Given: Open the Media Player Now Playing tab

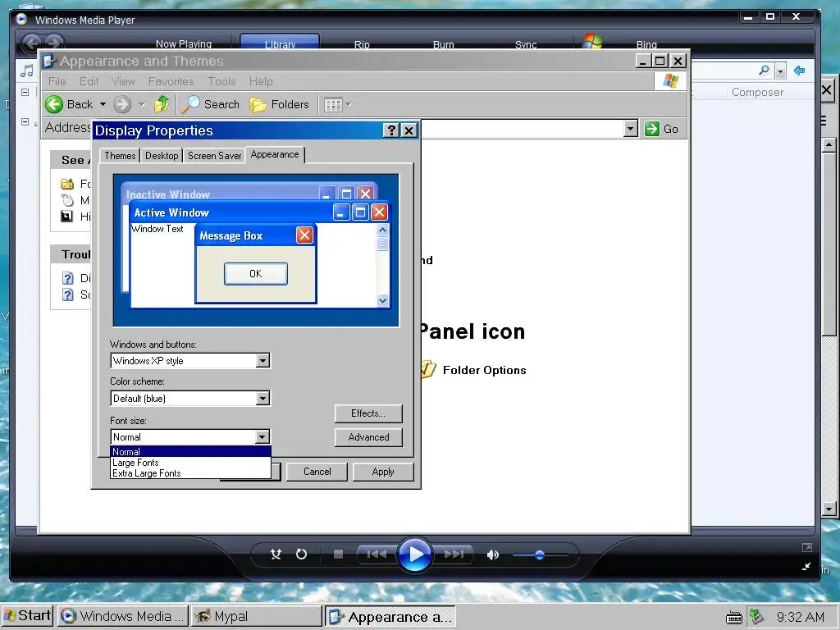Looking at the screenshot, I should tap(184, 43).
